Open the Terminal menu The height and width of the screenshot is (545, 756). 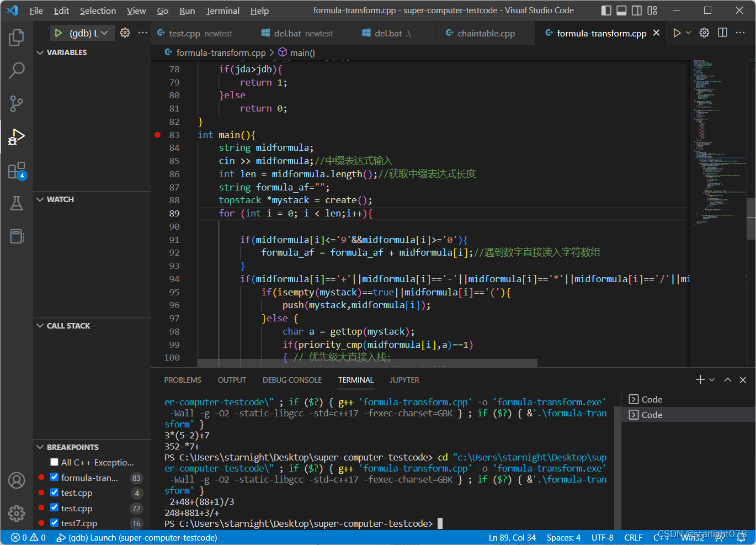tap(222, 10)
